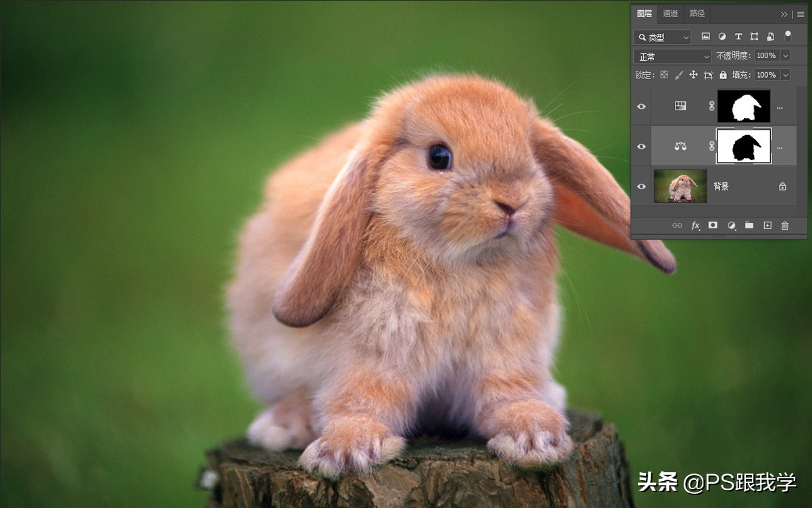Click the pixel layer filter icon
The image size is (812, 508).
(706, 36)
